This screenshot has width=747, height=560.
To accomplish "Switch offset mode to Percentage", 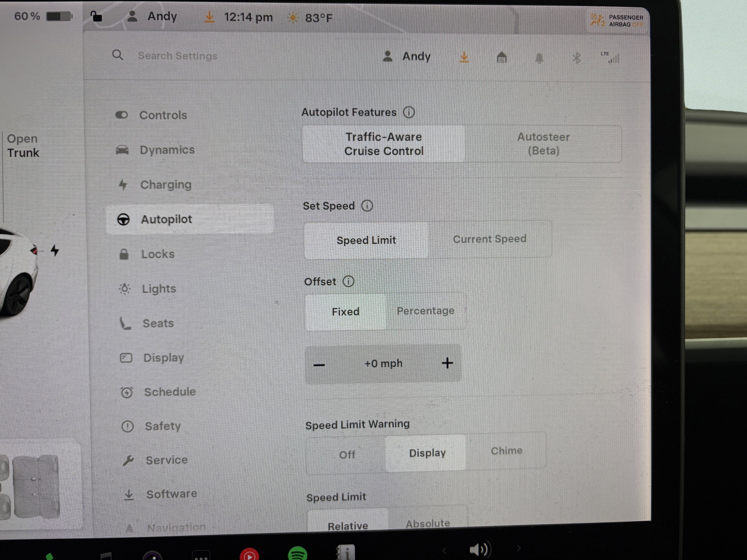I will tap(425, 311).
